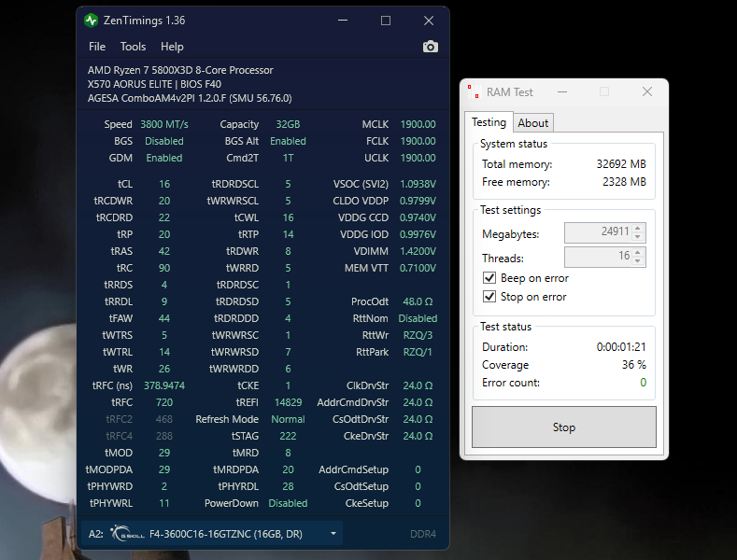Click the tRAS value 42
Viewport: 737px width, 560px height.
click(x=164, y=251)
